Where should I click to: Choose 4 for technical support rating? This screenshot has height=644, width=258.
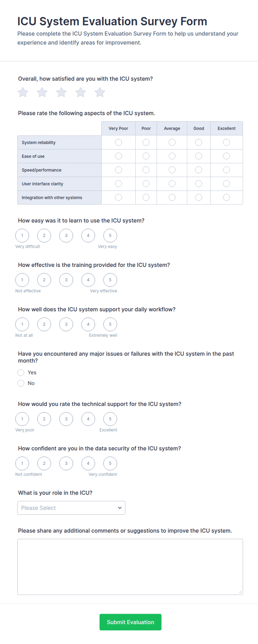(88, 419)
